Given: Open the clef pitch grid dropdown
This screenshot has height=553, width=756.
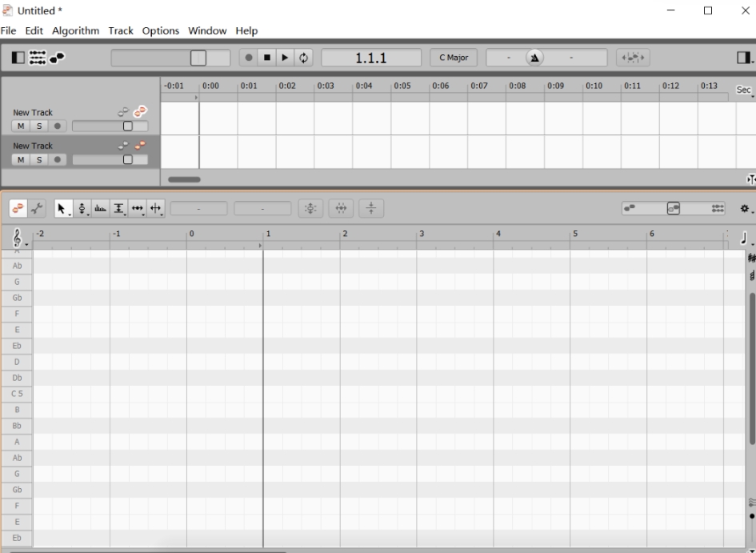Looking at the screenshot, I should click(18, 238).
